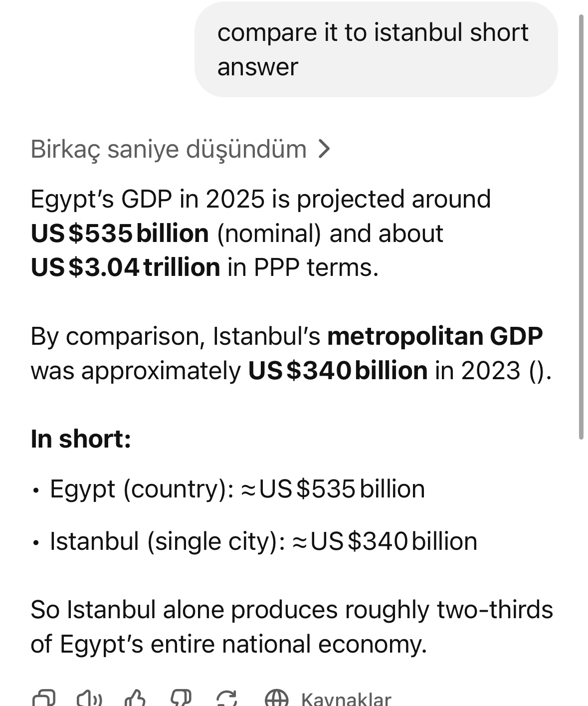Screen dimensions: 588x706
Task: Give the answer a thumbs up
Action: (136, 699)
